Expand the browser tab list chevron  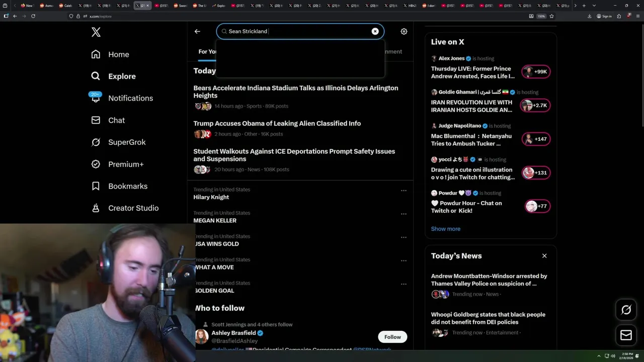[594, 6]
